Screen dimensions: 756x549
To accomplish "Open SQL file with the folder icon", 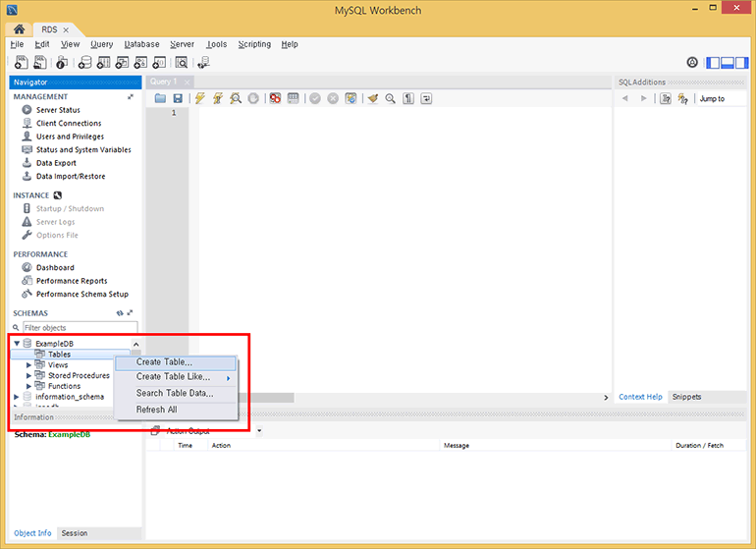I will (x=161, y=98).
